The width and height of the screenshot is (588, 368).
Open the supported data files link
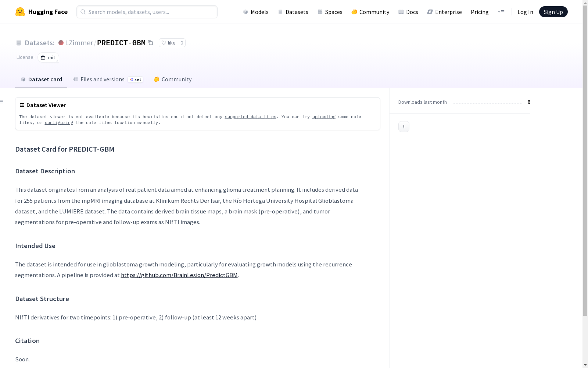(x=251, y=117)
